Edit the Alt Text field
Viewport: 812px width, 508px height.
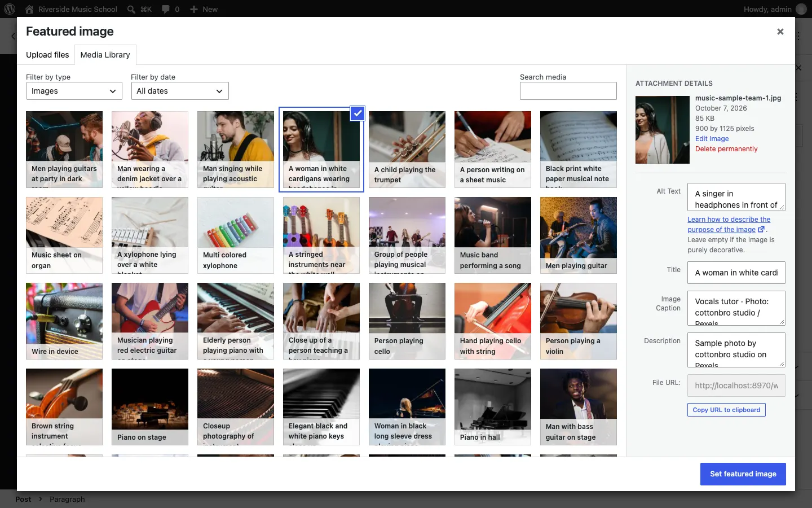pos(736,197)
